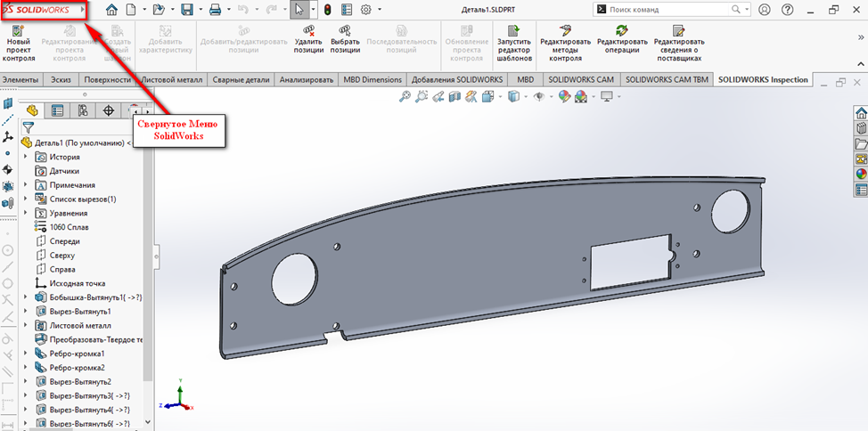Select Ребро-кромка1 feature in tree
Image resolution: width=868 pixels, height=431 pixels.
click(x=77, y=354)
